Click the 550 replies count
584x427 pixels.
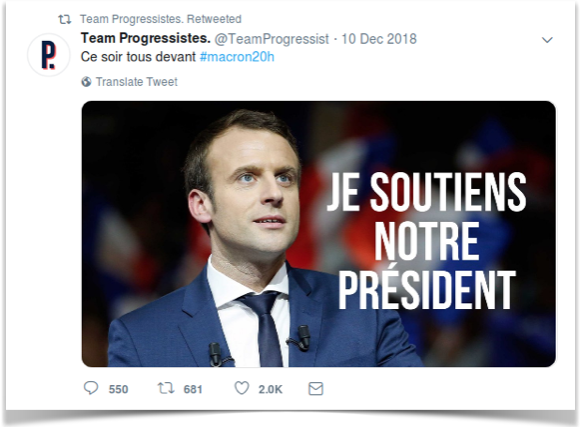(x=118, y=389)
